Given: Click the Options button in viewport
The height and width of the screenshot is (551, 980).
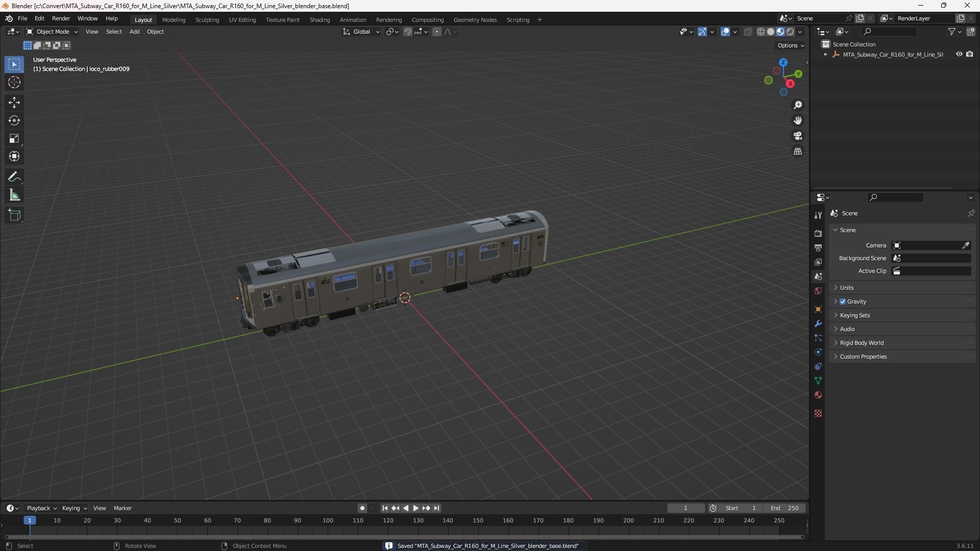Looking at the screenshot, I should pyautogui.click(x=791, y=45).
